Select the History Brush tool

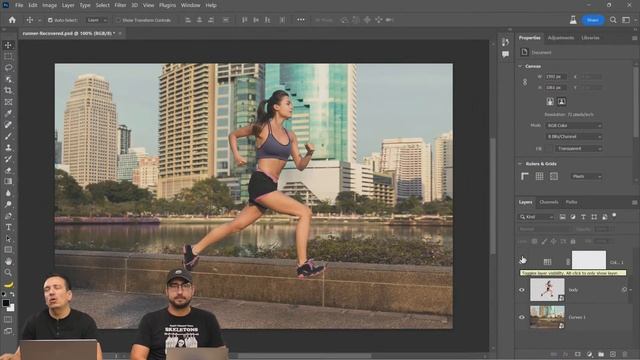click(x=8, y=159)
